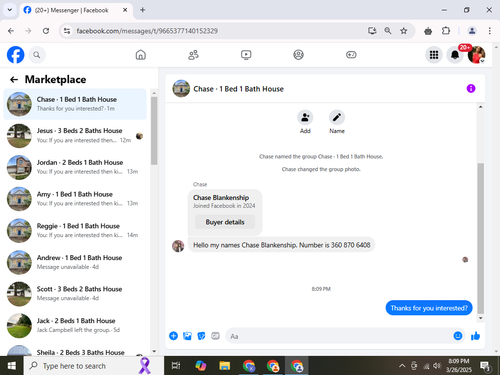Click the back arrow beside Marketplace
500x375 pixels.
(x=14, y=79)
